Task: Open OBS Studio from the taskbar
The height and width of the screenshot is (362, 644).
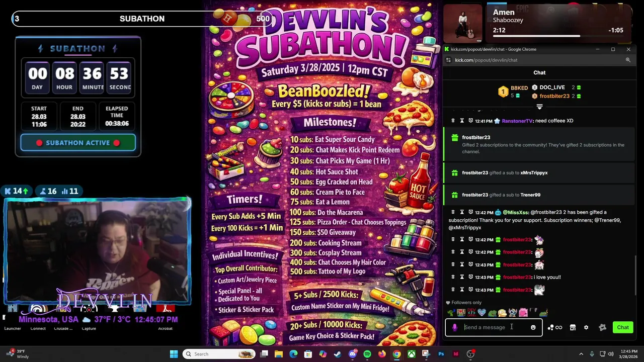Action: pos(470,354)
